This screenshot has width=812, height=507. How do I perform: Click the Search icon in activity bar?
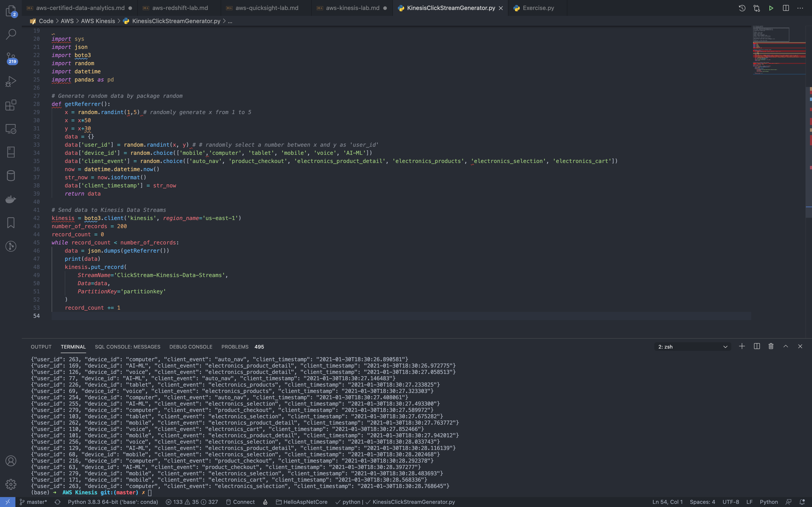click(x=11, y=34)
